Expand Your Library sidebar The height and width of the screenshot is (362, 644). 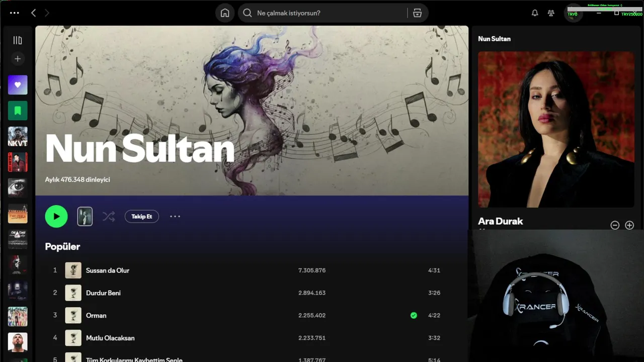point(18,40)
